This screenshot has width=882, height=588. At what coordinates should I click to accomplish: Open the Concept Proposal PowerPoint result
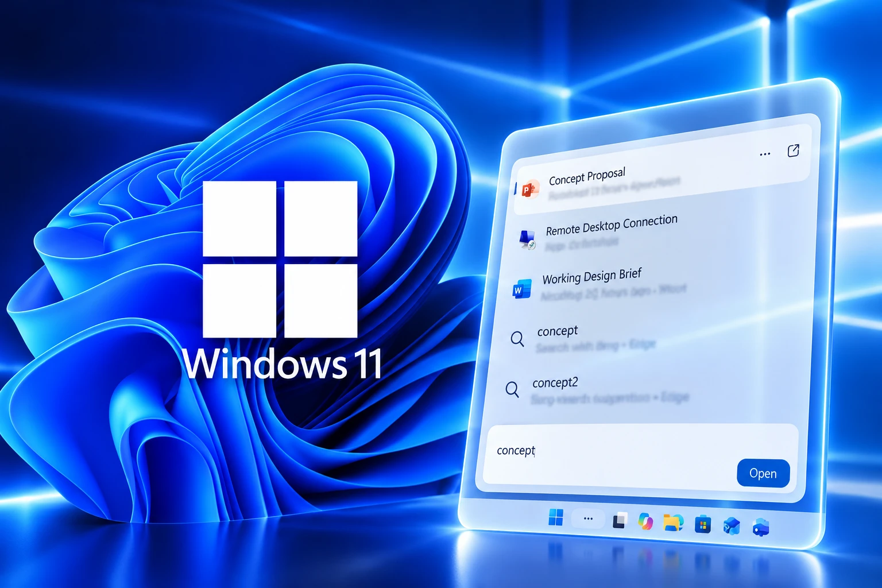click(662, 171)
